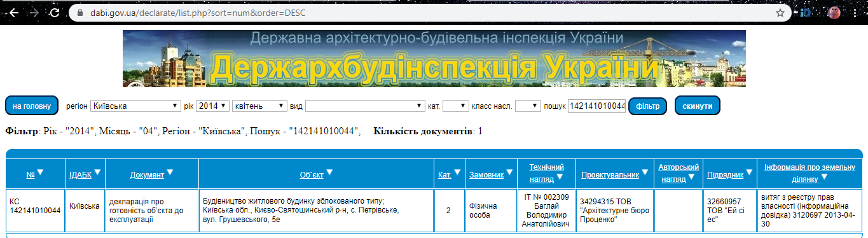Select Будівництво житлового будинку object cell

316,211
